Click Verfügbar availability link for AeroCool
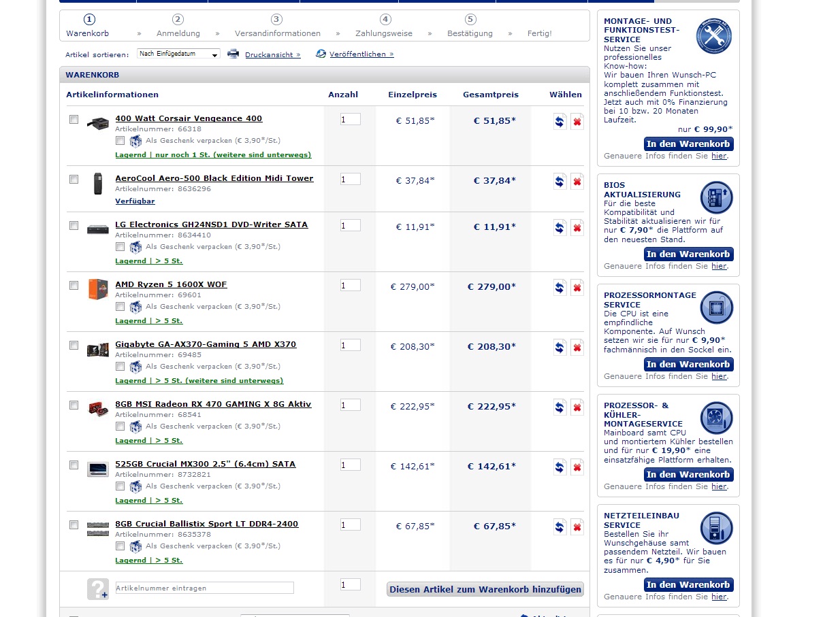 click(x=135, y=201)
